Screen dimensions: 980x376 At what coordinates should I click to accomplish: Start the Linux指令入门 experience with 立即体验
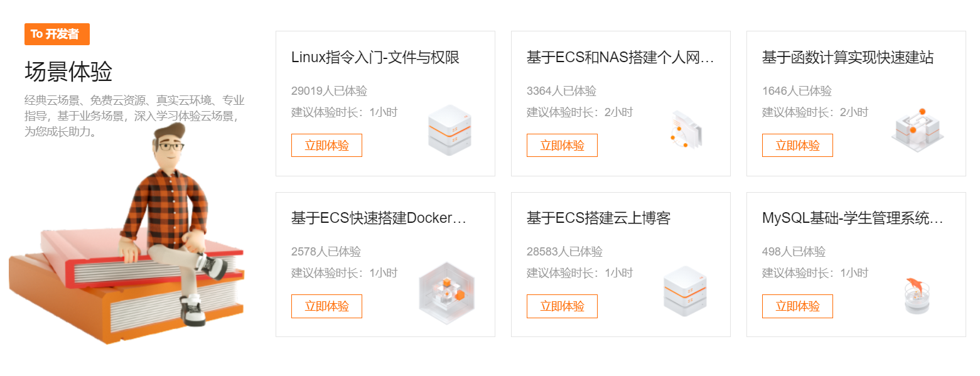pyautogui.click(x=326, y=145)
